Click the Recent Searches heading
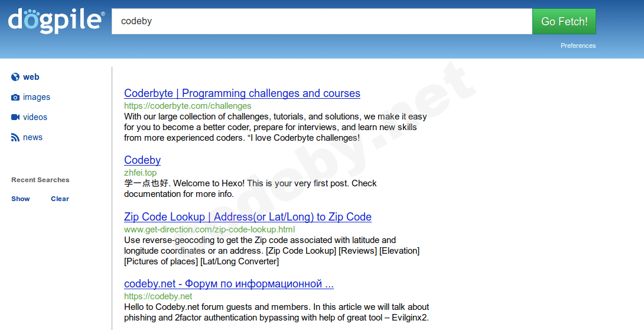 (x=40, y=180)
